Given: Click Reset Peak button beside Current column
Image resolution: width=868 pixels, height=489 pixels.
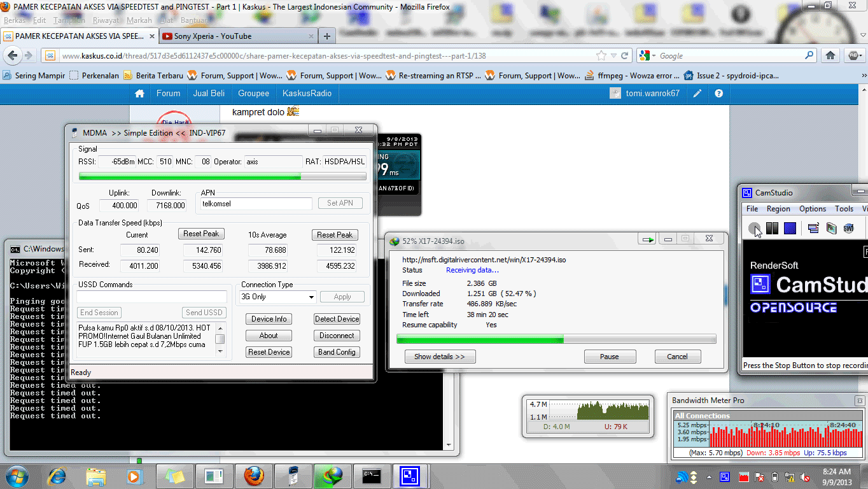Looking at the screenshot, I should (x=201, y=234).
